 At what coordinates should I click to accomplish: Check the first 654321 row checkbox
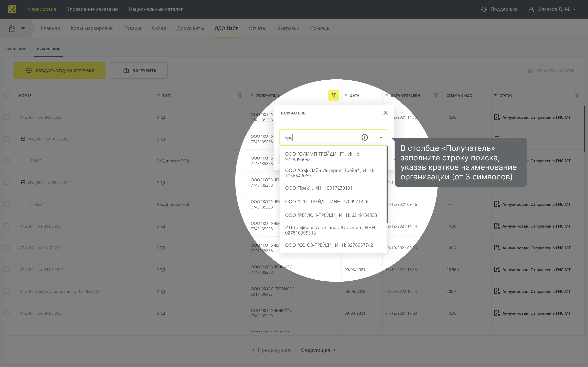point(7,161)
